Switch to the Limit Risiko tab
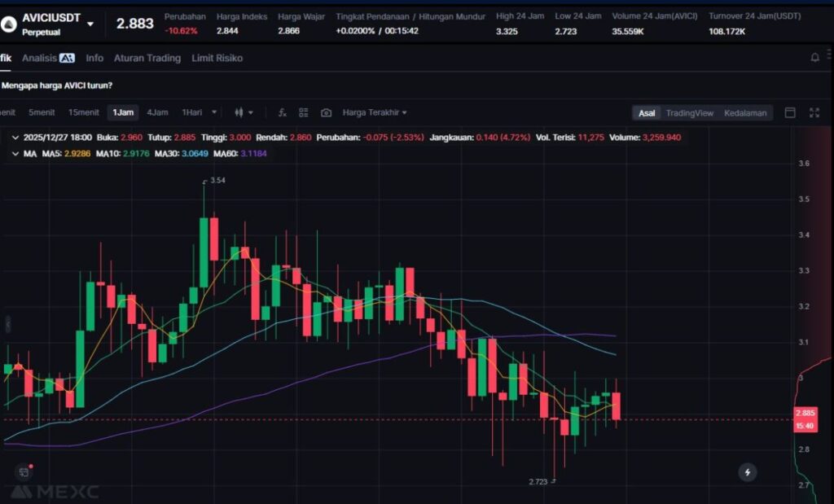This screenshot has width=834, height=504. [217, 58]
